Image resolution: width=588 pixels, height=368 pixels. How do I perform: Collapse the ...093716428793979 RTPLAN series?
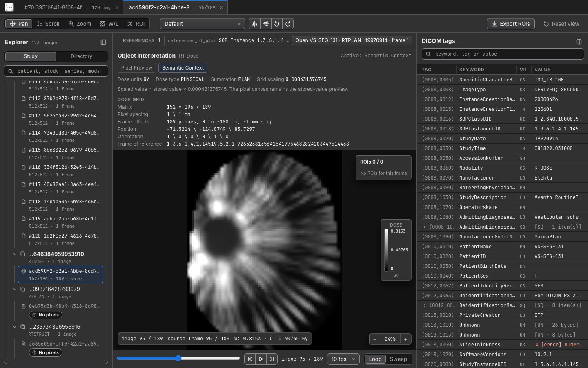click(15, 289)
